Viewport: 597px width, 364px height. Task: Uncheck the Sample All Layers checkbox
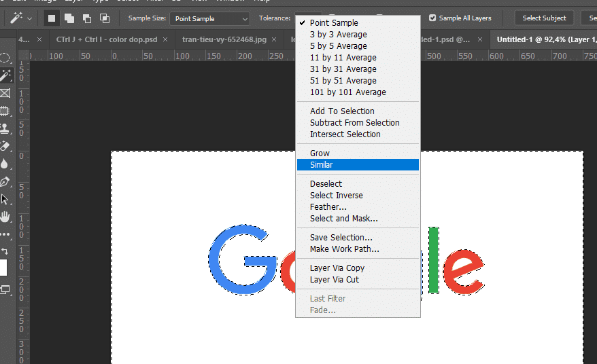pos(433,18)
